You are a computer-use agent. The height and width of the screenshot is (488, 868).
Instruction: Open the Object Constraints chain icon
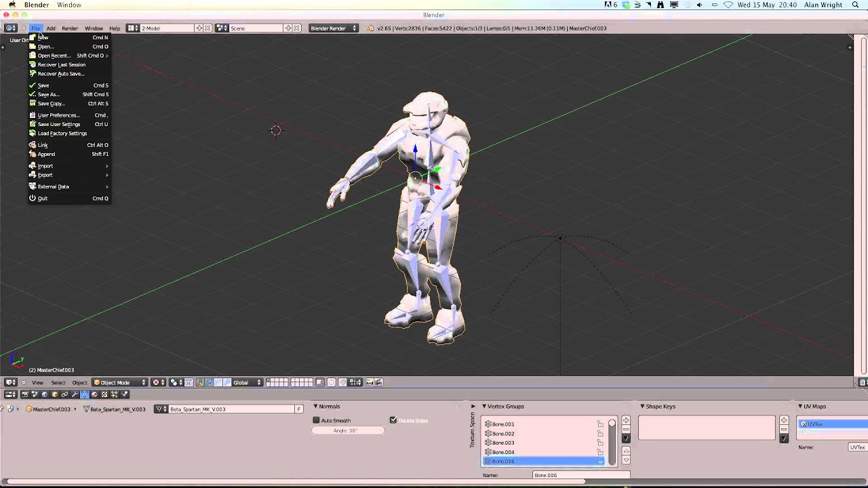tap(64, 394)
